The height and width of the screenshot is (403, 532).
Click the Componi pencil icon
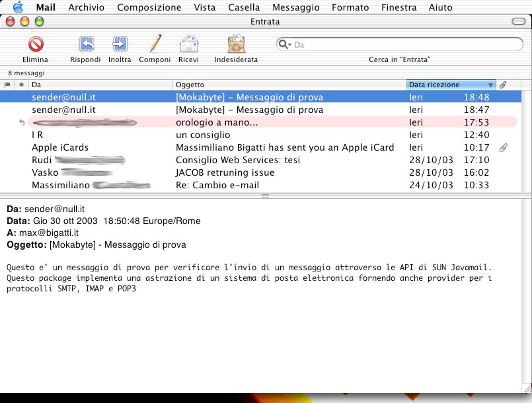click(156, 44)
